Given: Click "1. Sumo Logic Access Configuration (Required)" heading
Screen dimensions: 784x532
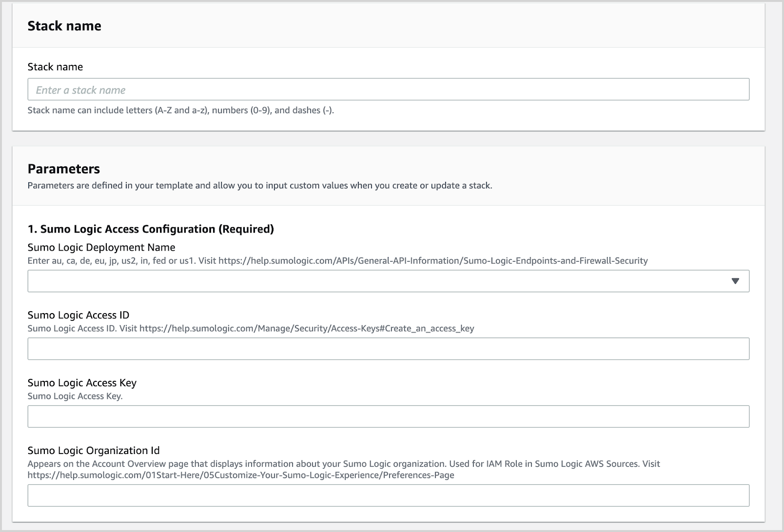Looking at the screenshot, I should tap(151, 229).
